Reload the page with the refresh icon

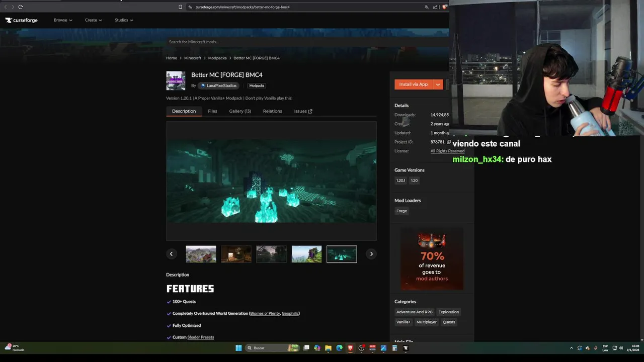click(21, 7)
